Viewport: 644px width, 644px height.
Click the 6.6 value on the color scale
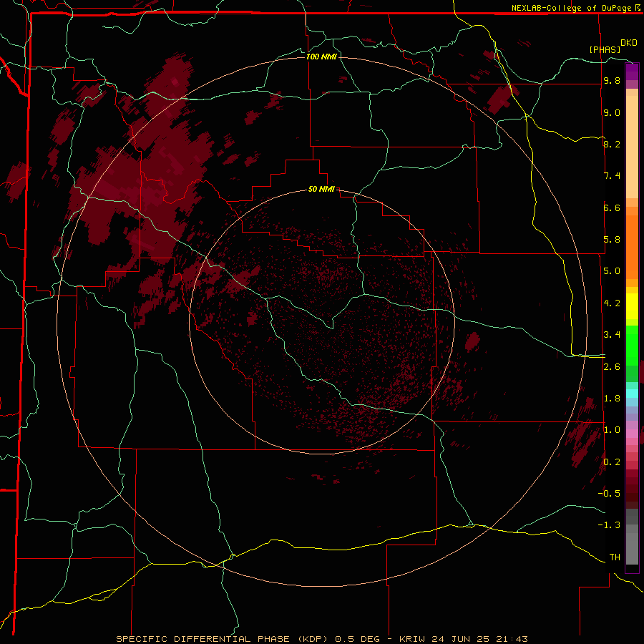(612, 208)
